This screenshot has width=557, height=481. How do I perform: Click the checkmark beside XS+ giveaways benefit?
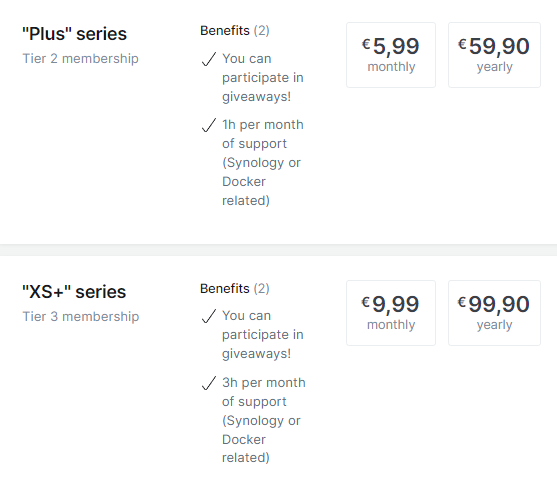tap(209, 316)
